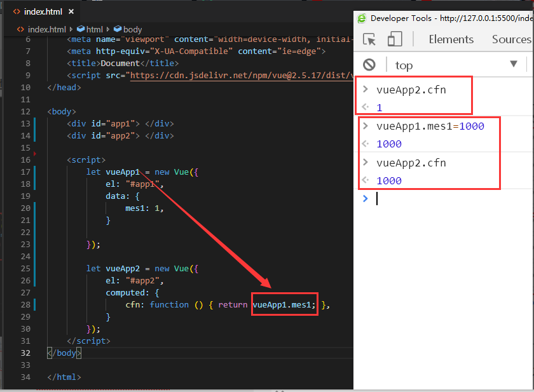Click the vueApp1.mes1=1000 console entry
The height and width of the screenshot is (392, 534).
(430, 126)
